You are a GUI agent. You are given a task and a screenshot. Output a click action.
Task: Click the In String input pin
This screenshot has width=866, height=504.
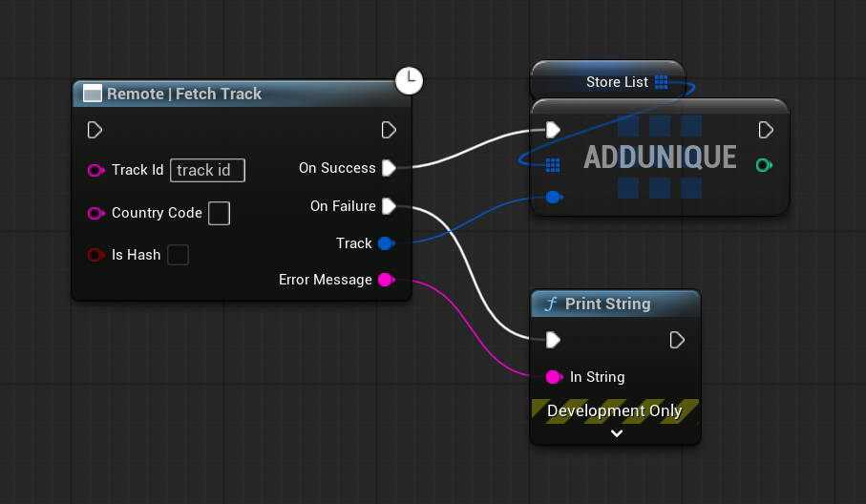pos(553,377)
